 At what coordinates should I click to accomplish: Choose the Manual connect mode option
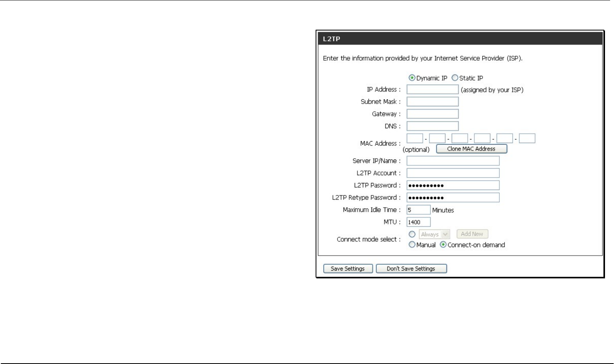[x=412, y=245]
